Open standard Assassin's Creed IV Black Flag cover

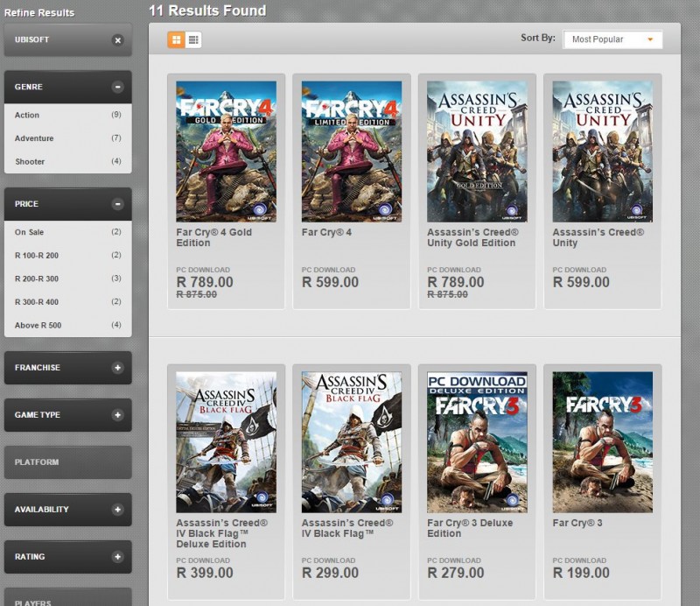pyautogui.click(x=352, y=442)
